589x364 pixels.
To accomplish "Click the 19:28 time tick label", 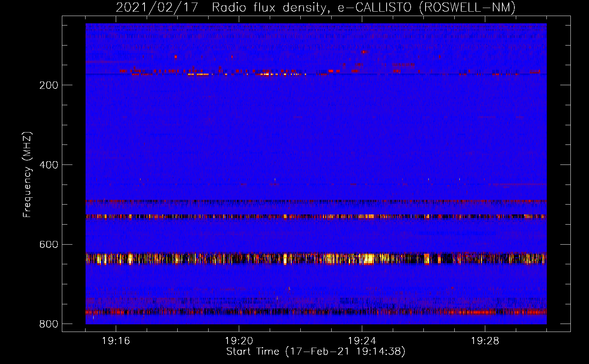I will click(x=485, y=341).
